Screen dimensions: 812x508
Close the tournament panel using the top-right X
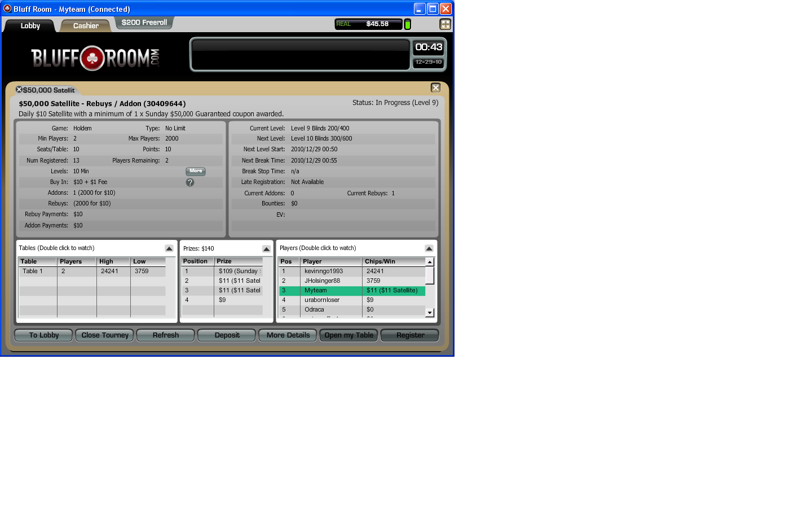coord(435,87)
